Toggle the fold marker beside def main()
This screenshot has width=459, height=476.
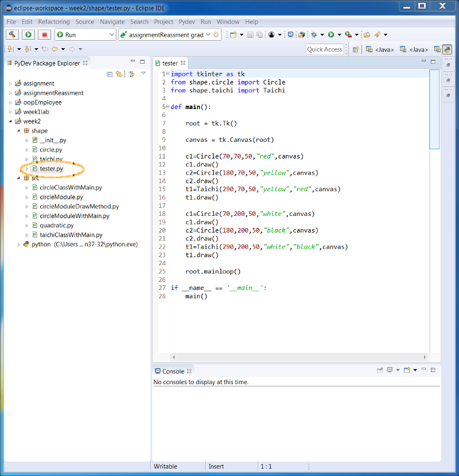point(167,107)
